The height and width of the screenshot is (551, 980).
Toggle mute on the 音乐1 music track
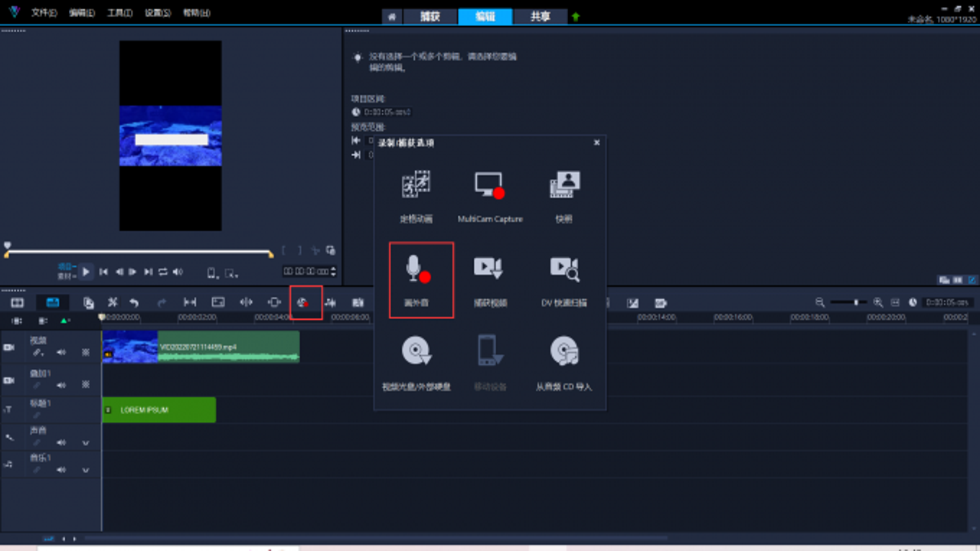(61, 470)
